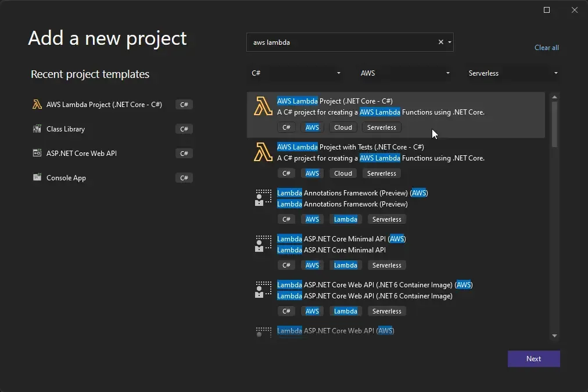Viewport: 588px width, 392px height.
Task: Click the Serverless tag under Project with Tests
Action: (x=381, y=173)
